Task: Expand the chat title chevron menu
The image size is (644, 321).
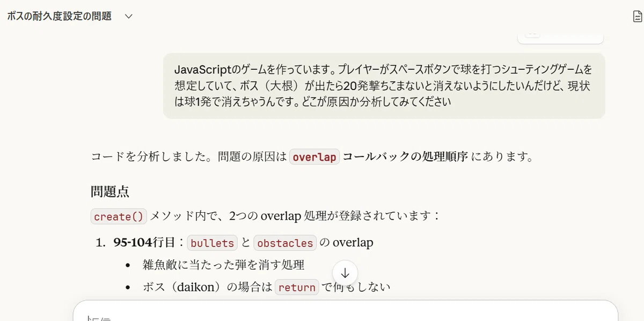Action: tap(129, 16)
